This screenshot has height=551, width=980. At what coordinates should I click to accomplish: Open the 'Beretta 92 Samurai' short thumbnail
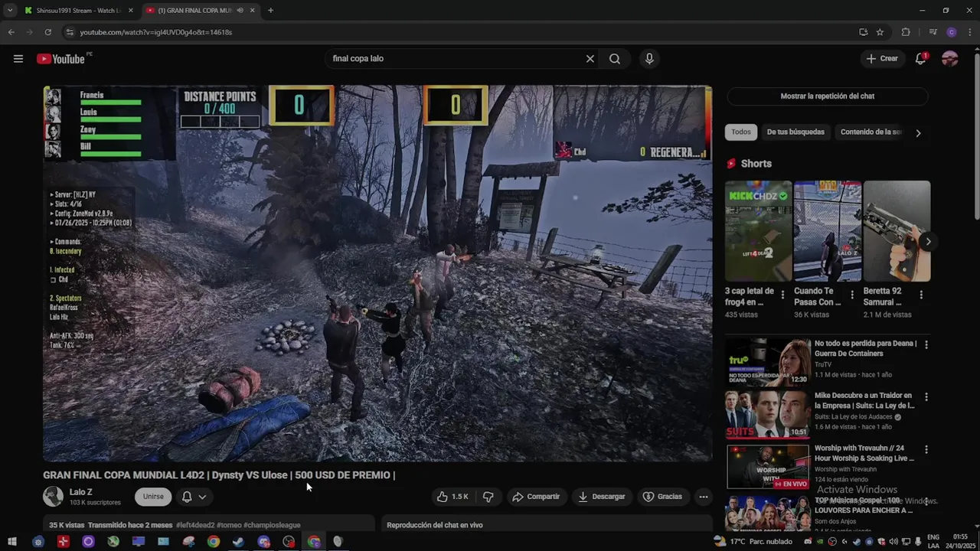[897, 231]
